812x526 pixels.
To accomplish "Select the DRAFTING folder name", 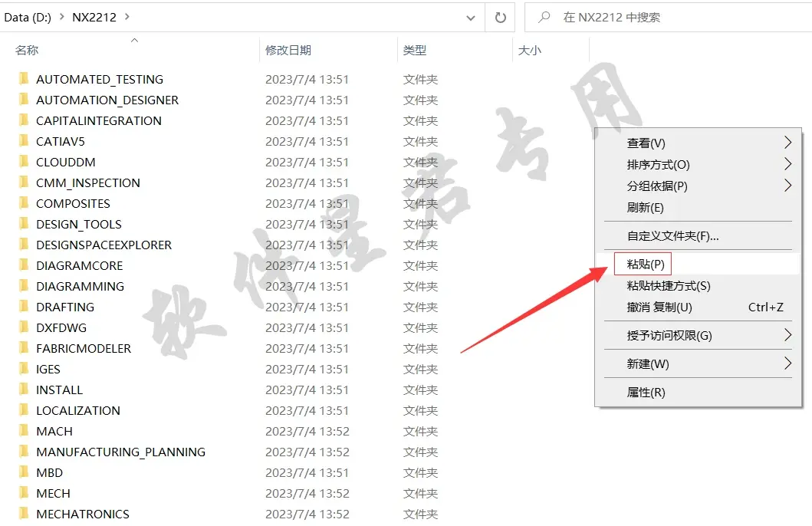I will pos(65,307).
